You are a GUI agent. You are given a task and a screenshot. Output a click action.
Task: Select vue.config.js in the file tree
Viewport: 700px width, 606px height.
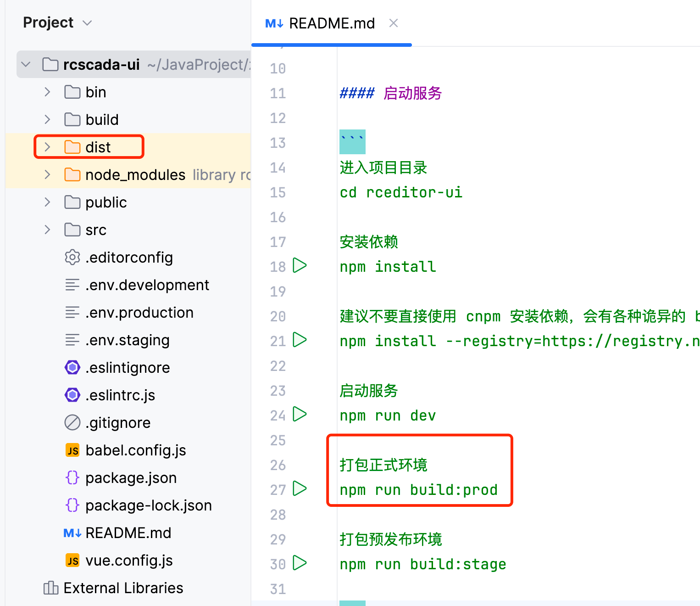pyautogui.click(x=129, y=561)
